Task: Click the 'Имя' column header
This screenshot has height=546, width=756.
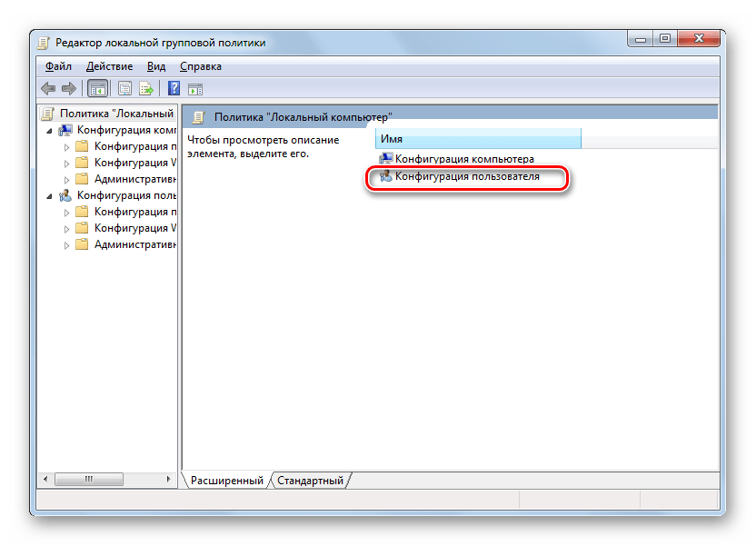Action: 477,139
